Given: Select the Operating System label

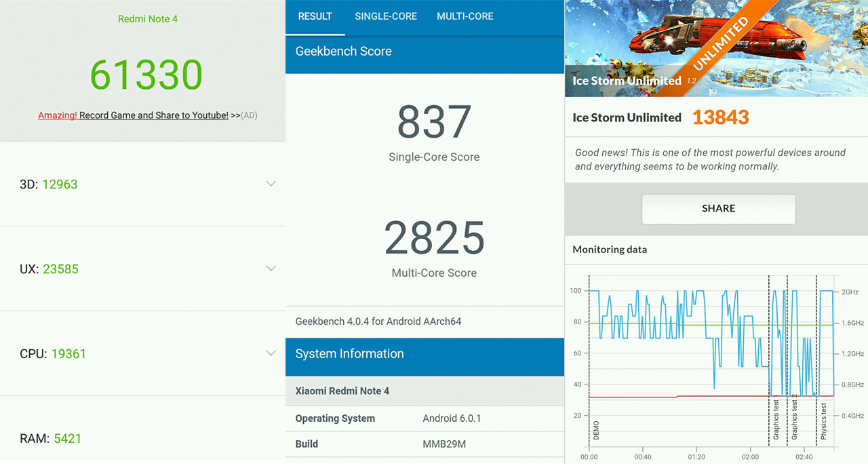Looking at the screenshot, I should click(x=335, y=418).
